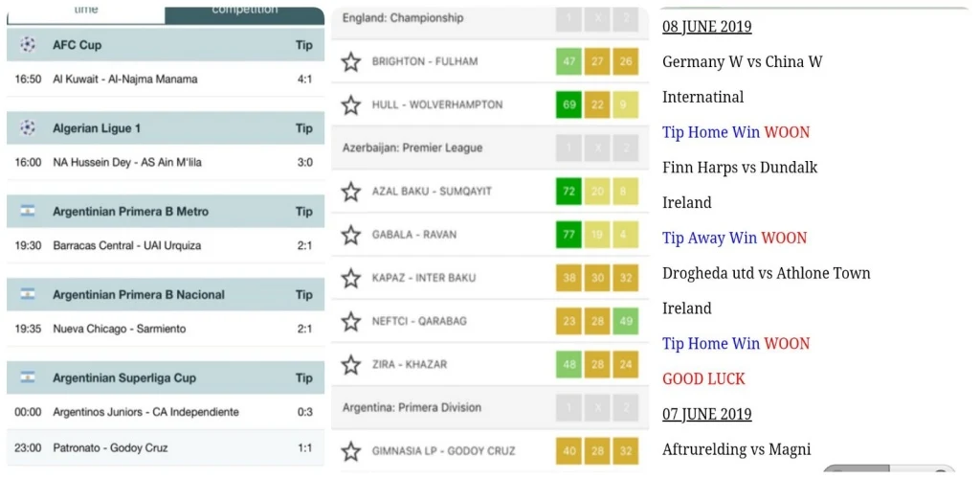980x479 pixels.
Task: Click star icon beside Gabala - Ravan
Action: (351, 235)
